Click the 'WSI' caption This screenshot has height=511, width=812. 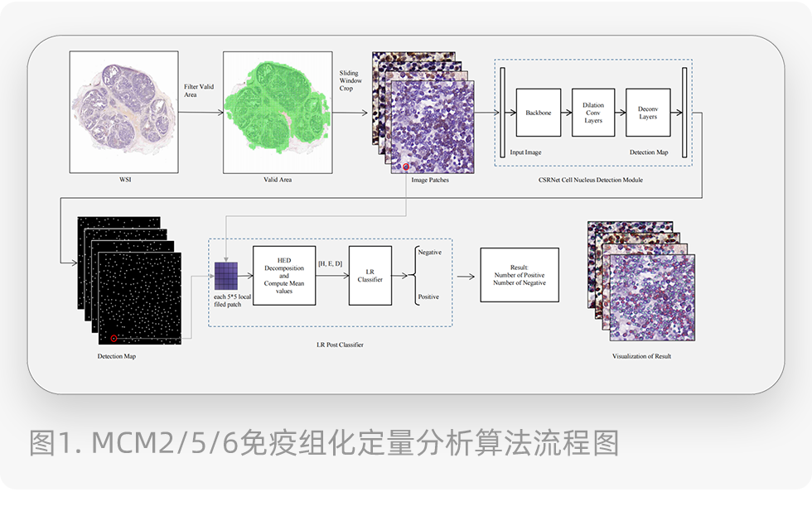pos(125,180)
